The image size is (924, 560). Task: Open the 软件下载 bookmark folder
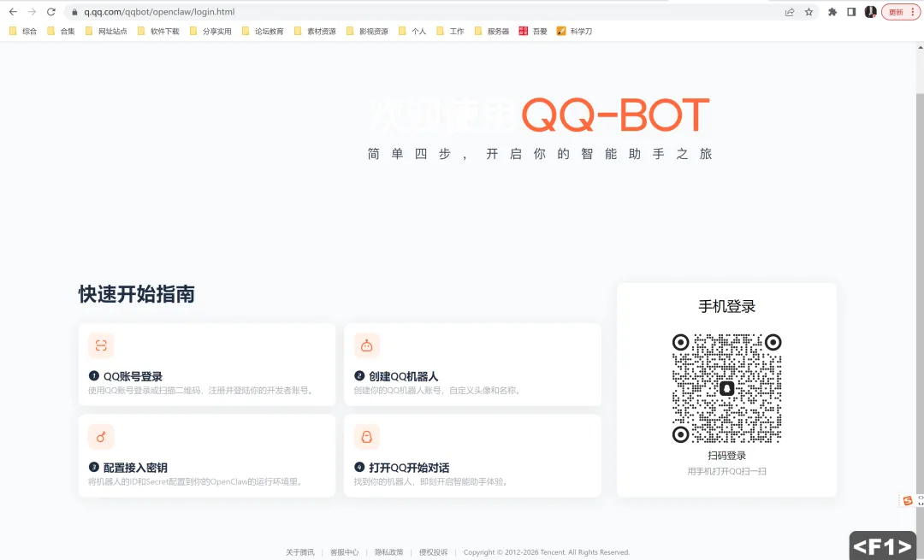click(158, 32)
